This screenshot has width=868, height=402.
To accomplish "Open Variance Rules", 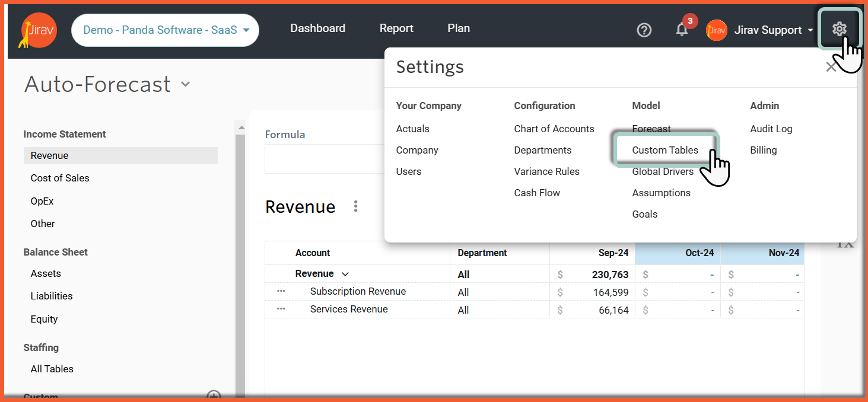I will pyautogui.click(x=547, y=171).
